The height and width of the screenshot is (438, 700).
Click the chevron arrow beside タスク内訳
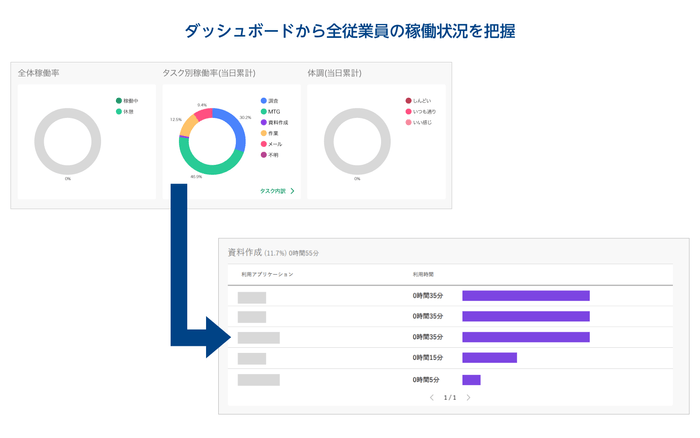tap(292, 190)
